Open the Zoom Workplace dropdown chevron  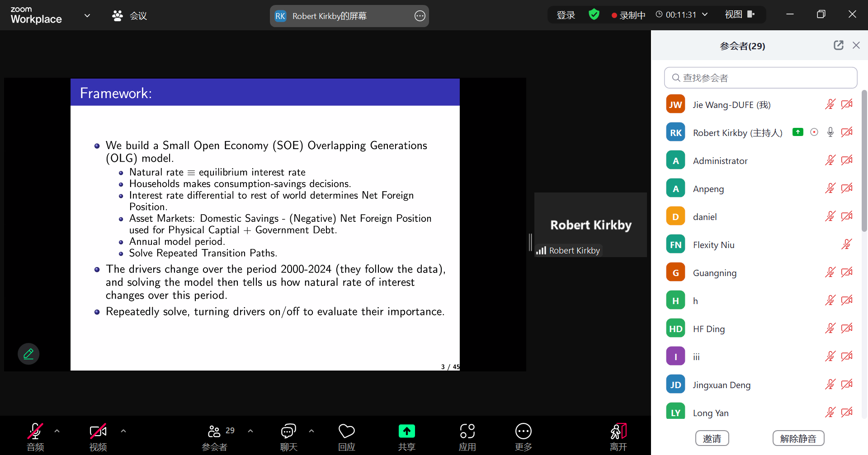pos(87,15)
